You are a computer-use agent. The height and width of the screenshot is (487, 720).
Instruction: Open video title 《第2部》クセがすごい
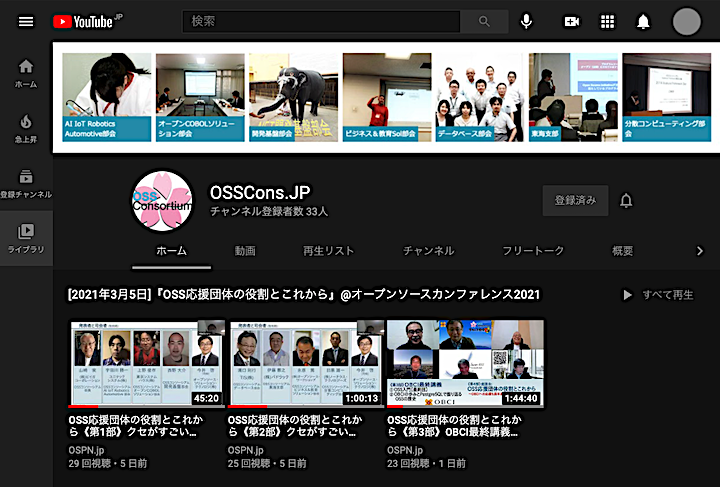[295, 426]
